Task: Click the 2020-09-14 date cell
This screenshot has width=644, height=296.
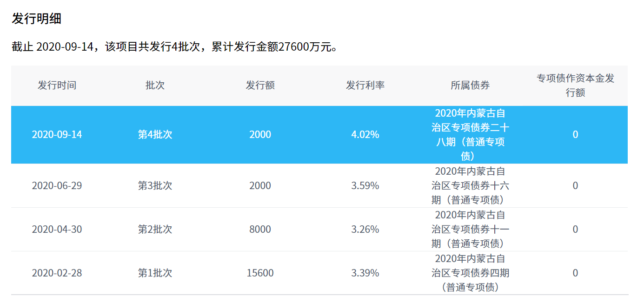Action: click(57, 135)
